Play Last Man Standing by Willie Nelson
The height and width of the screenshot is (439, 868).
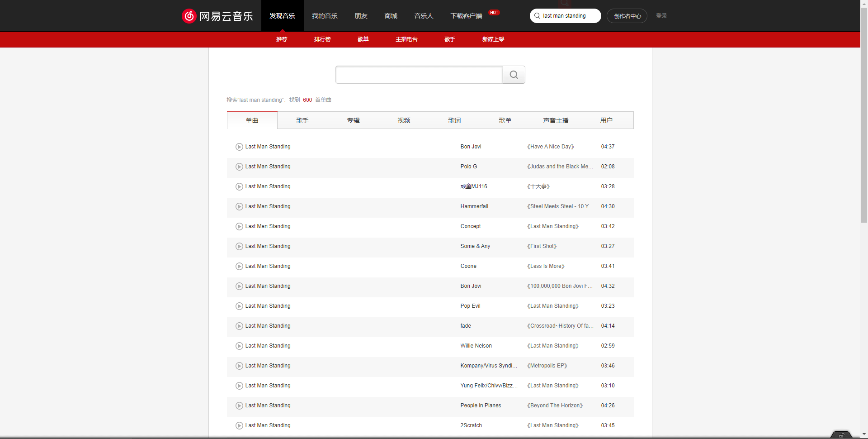tap(239, 346)
